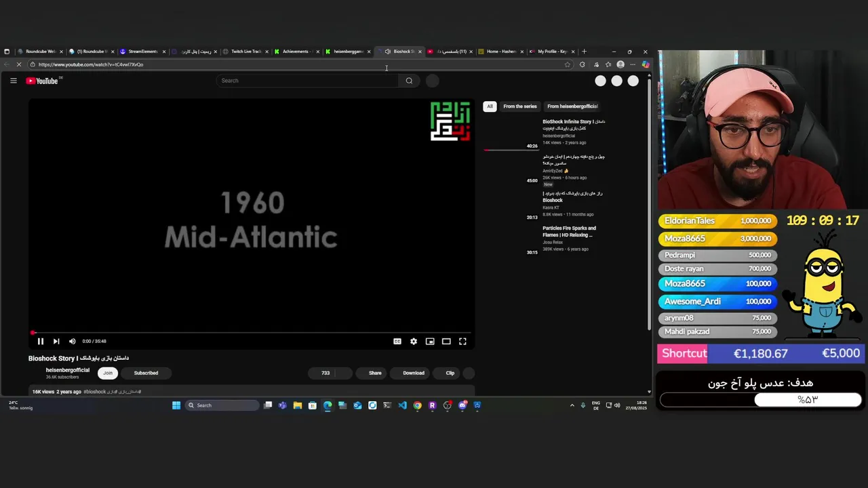Click the #bioshock hashtag
Screen dimensions: 868x488
[x=95, y=392]
